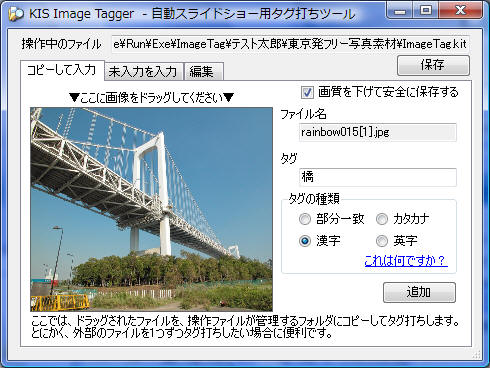Image resolution: width=490 pixels, height=368 pixels.
Task: Click the ファイル名 field showing rainbow015[1].jpg
Action: point(378,132)
